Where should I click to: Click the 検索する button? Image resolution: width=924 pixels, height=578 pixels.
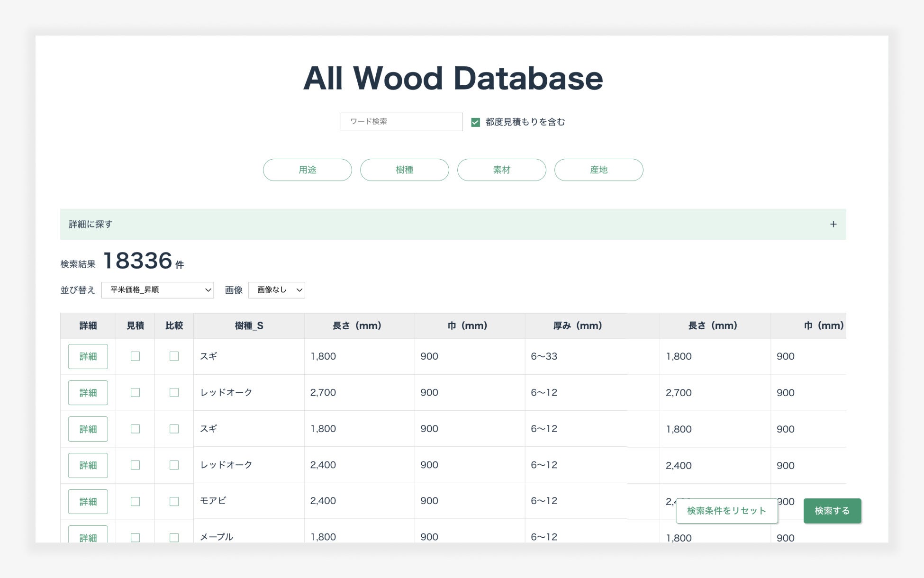(x=832, y=511)
